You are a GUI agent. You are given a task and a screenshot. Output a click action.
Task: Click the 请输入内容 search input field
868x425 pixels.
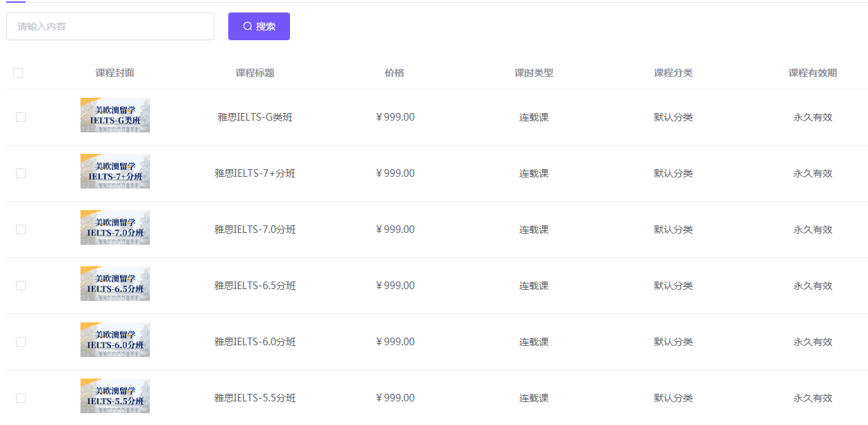click(110, 26)
